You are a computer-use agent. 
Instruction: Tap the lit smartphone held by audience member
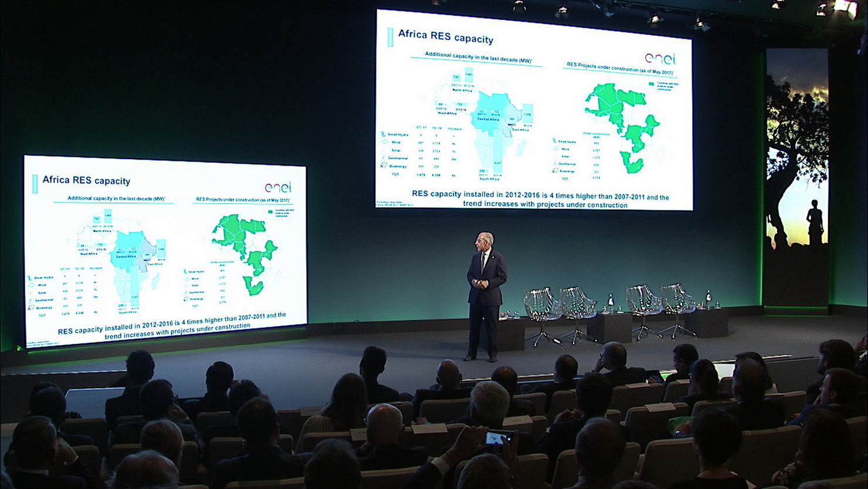tap(498, 437)
